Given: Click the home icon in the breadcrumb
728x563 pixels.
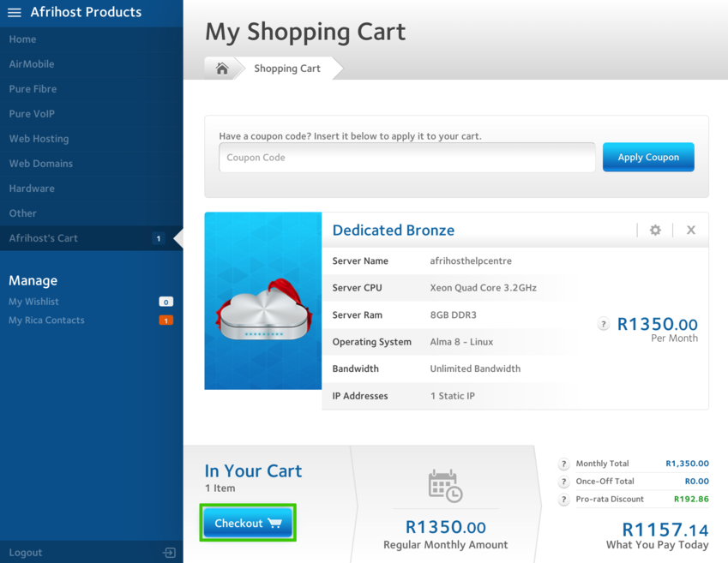Looking at the screenshot, I should coord(222,69).
